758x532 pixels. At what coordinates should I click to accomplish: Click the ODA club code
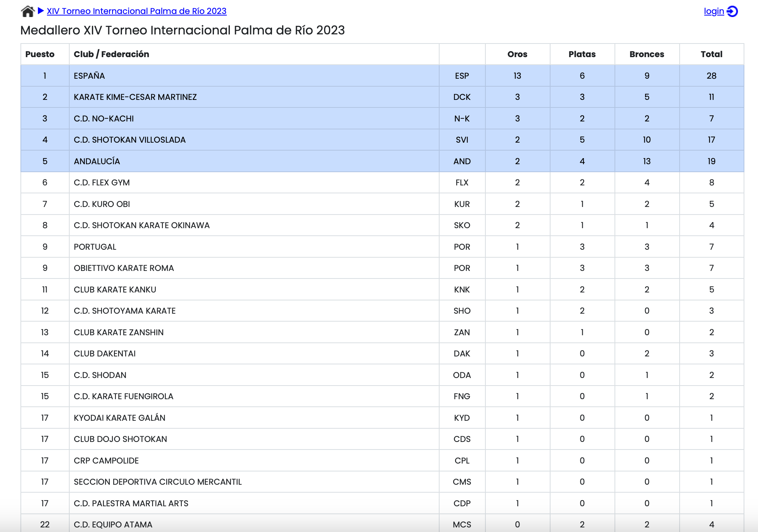click(462, 375)
